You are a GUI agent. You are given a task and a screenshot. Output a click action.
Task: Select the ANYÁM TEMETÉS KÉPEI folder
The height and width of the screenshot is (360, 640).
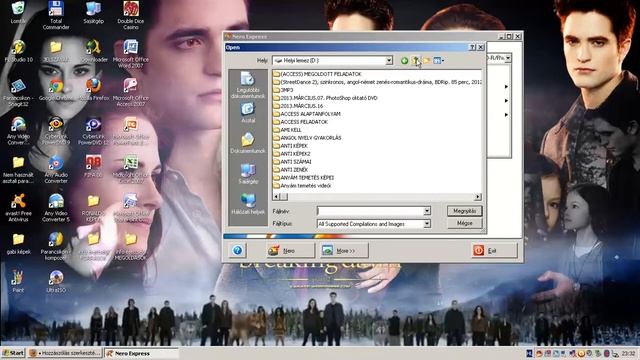point(303,178)
